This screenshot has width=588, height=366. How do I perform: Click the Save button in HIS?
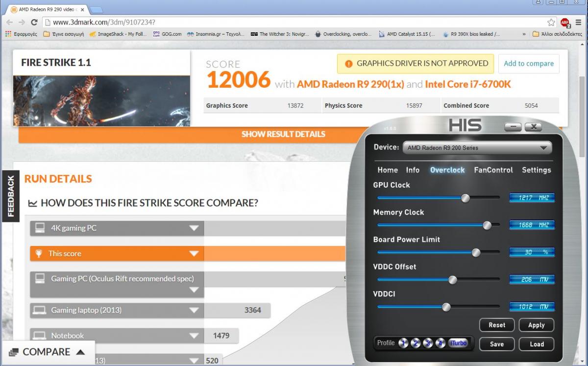click(497, 344)
